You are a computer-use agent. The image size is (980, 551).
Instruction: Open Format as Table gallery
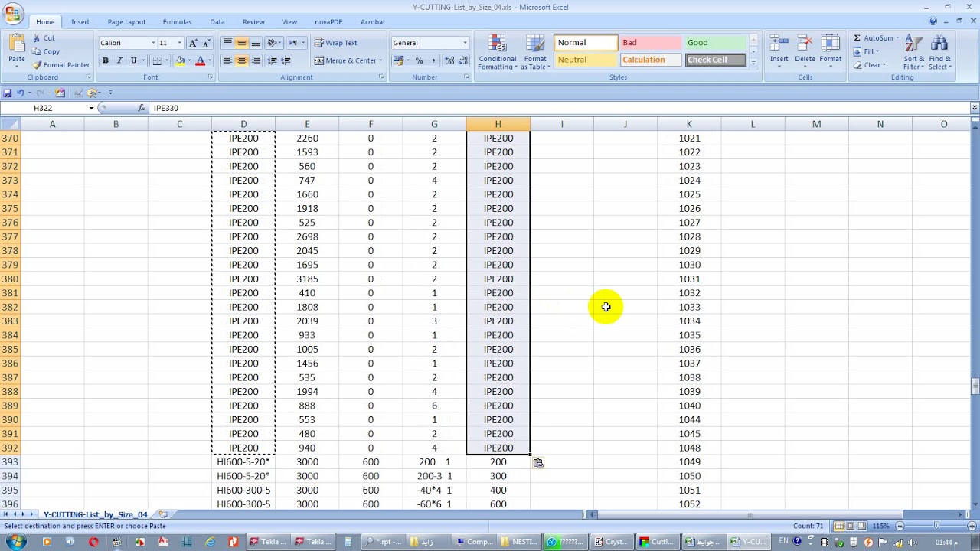(535, 52)
